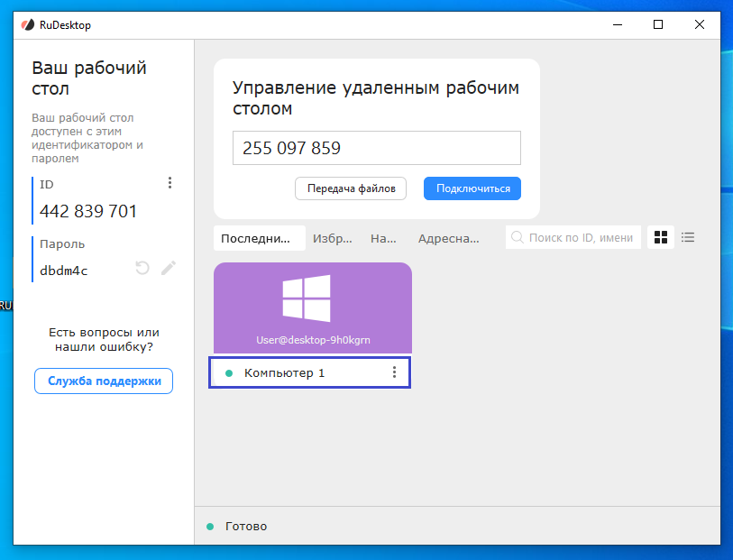This screenshot has height=560, width=733.
Task: Click the remote ID field 255 097 859
Action: tap(377, 148)
